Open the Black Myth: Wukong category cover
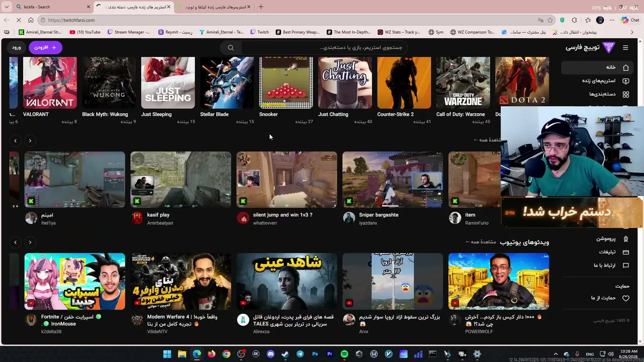Image resolution: width=644 pixels, height=362 pixels. 109,82
